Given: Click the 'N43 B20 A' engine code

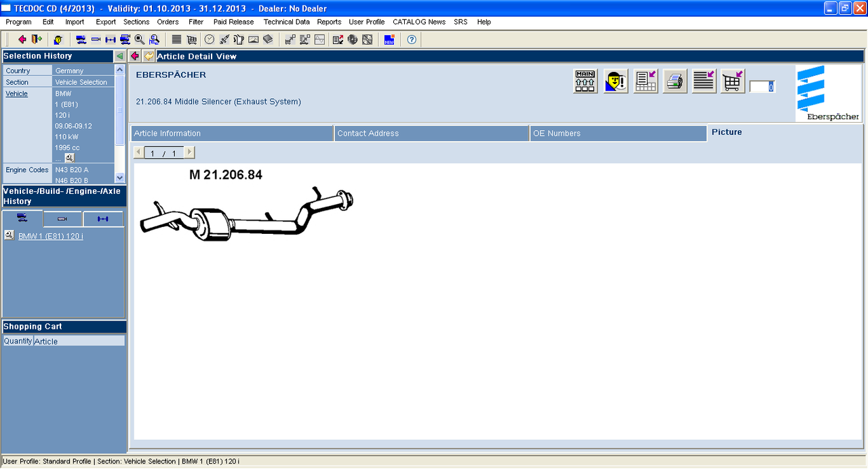Looking at the screenshot, I should coord(72,169).
